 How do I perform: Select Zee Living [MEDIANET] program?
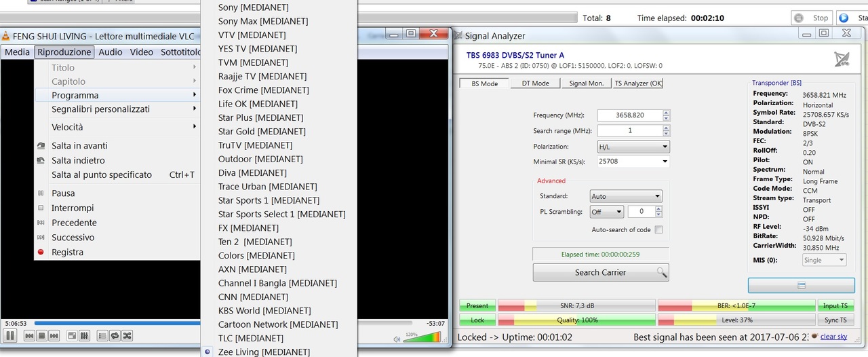click(x=279, y=352)
